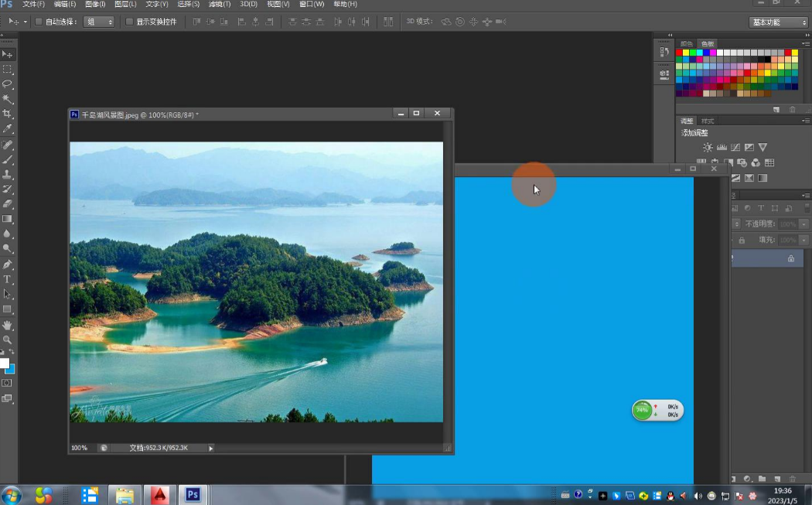Select the Hand tool

pos(7,326)
